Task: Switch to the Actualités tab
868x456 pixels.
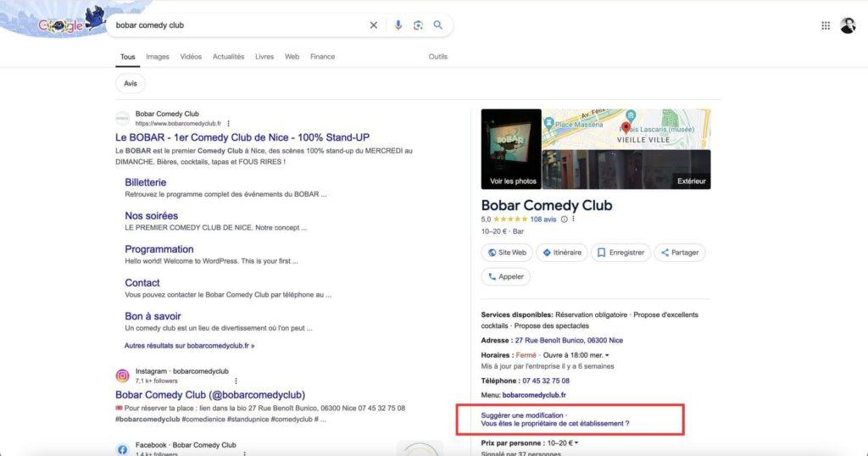Action: point(228,57)
